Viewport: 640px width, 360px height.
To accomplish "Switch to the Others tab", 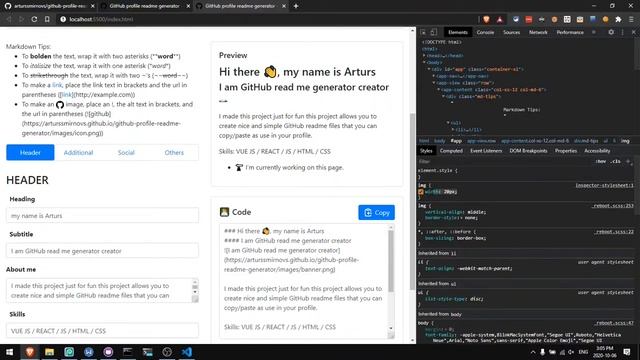I will pyautogui.click(x=174, y=153).
